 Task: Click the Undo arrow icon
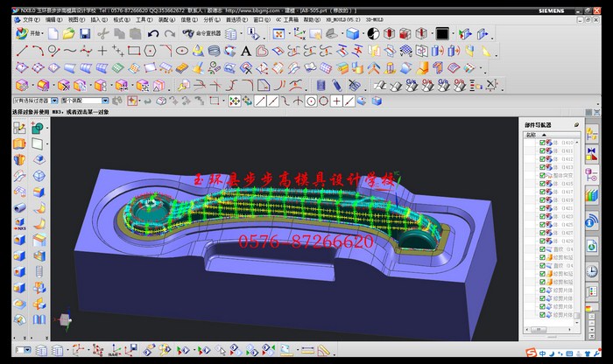153,33
